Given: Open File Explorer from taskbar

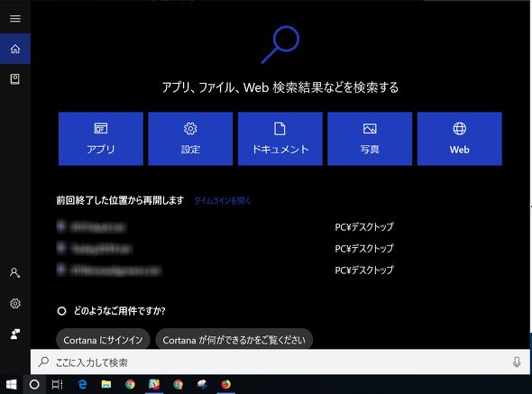Looking at the screenshot, I should click(x=106, y=384).
